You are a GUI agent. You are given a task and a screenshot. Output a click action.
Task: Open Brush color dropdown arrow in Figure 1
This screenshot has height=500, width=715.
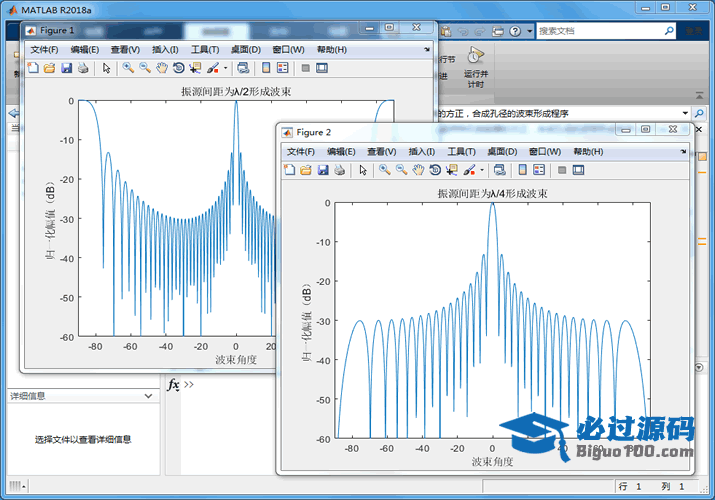[225, 68]
